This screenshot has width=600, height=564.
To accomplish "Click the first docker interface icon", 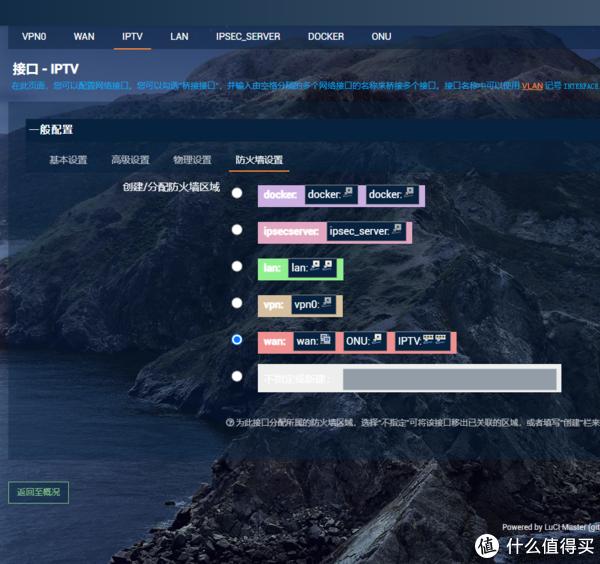I will click(348, 192).
